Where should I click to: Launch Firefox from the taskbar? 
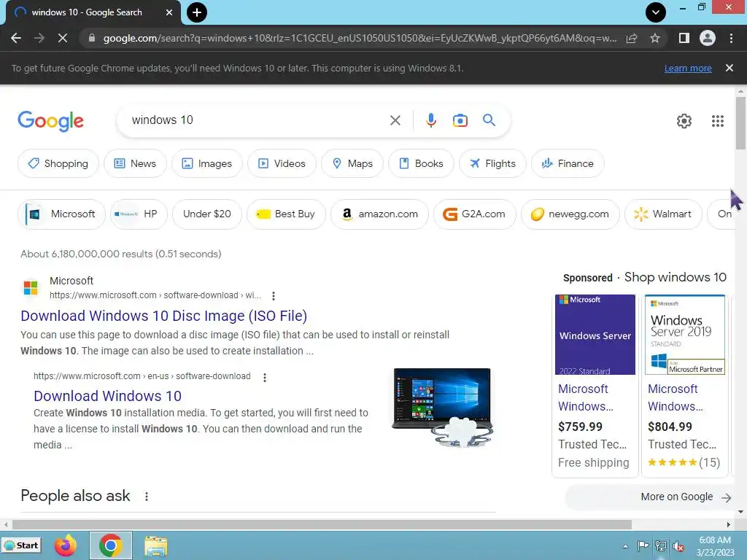tap(66, 545)
